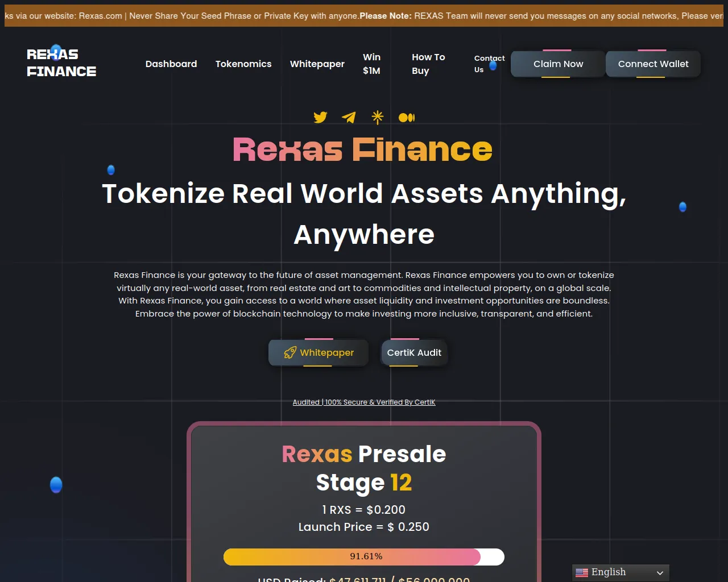Click the 'Rexas Presale Stage 12' heading
This screenshot has width=728, height=582.
[x=364, y=468]
